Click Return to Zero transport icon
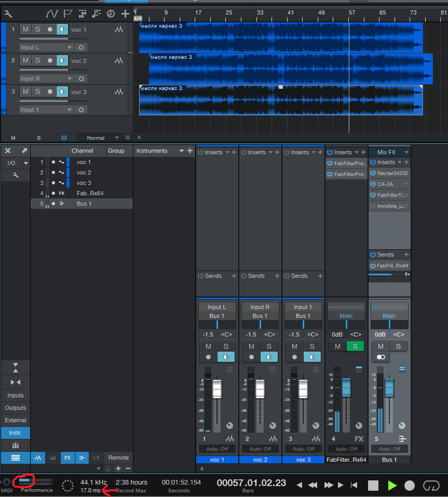The height and width of the screenshot is (497, 448). [x=354, y=486]
